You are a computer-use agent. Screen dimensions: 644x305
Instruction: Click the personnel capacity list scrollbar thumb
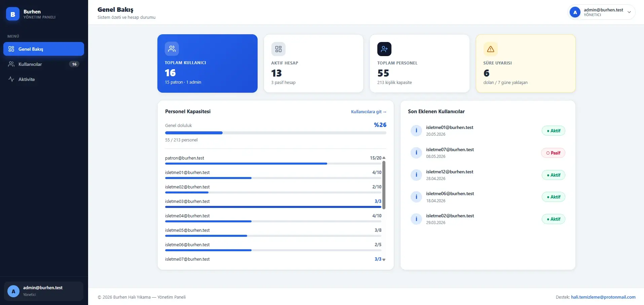[x=384, y=185]
